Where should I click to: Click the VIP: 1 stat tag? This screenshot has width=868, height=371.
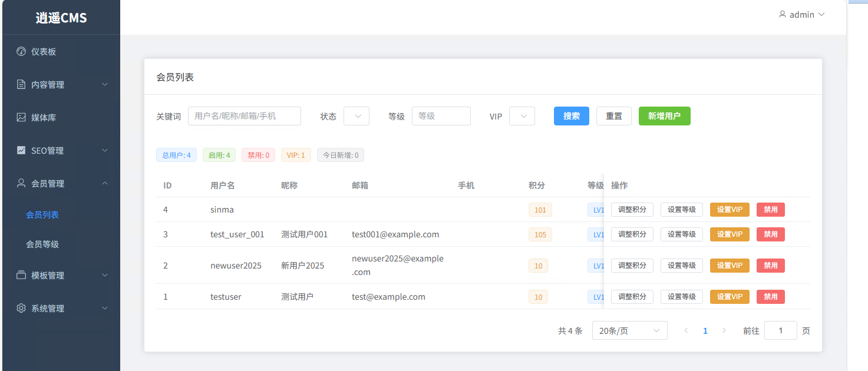(296, 155)
